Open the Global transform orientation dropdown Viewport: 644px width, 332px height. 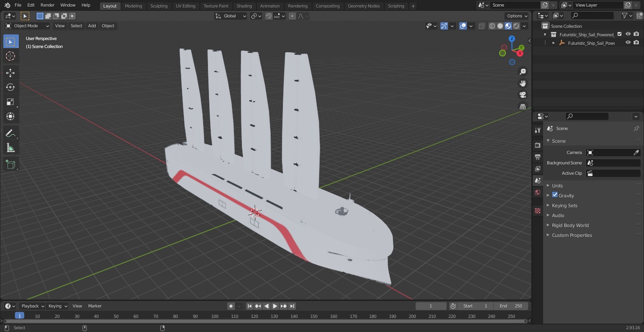(x=231, y=16)
